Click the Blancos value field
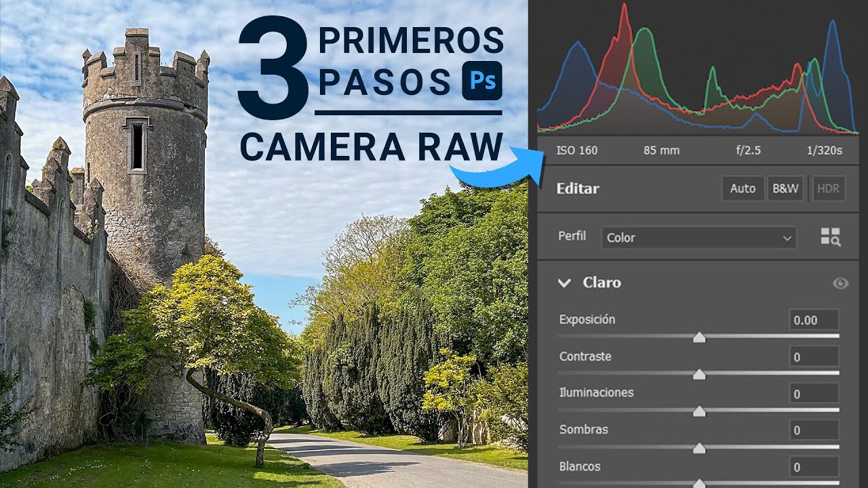868x488 pixels. coord(814,467)
